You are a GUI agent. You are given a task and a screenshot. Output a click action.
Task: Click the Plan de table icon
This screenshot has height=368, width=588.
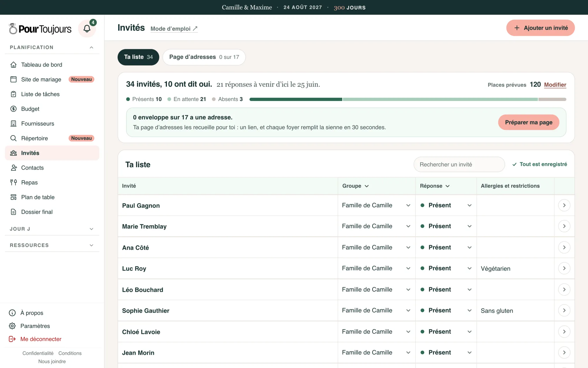click(14, 197)
